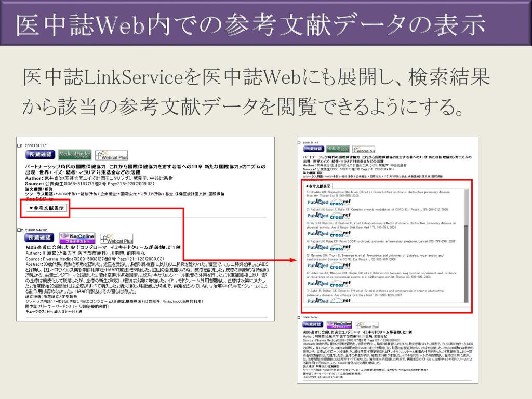Select Source line Pharma Medica 27巻3号 in collapsed view
The width and height of the screenshot is (532, 399).
[95, 259]
